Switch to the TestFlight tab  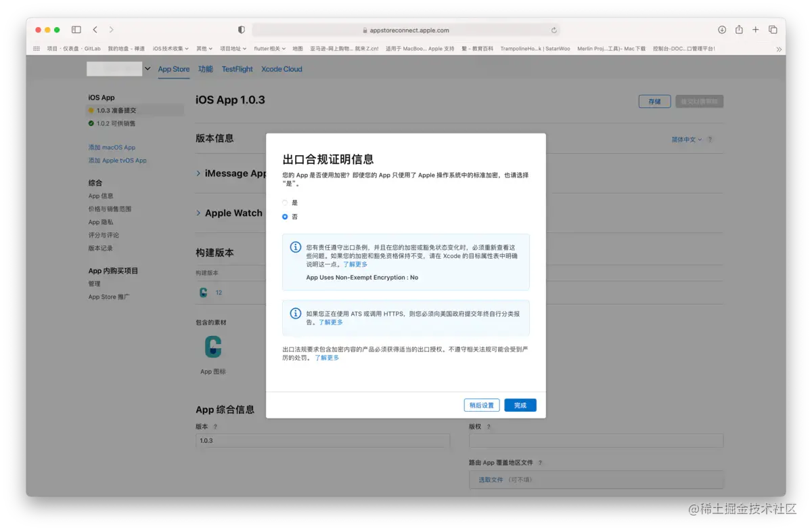click(x=236, y=68)
